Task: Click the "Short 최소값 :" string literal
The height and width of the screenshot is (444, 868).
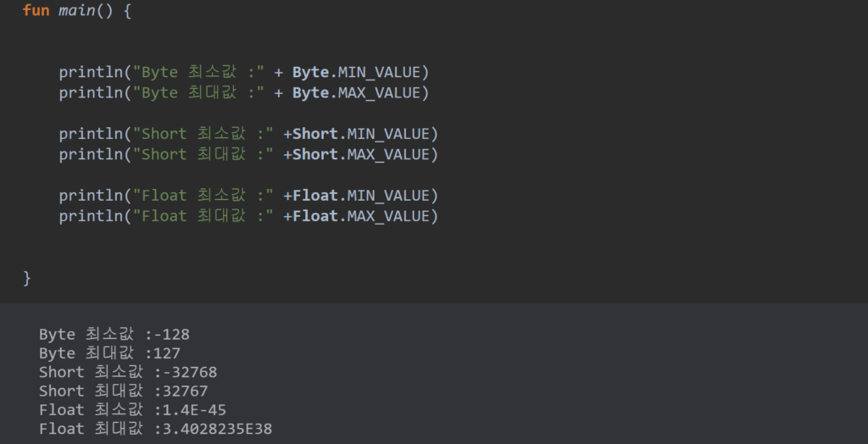Action: coord(203,134)
